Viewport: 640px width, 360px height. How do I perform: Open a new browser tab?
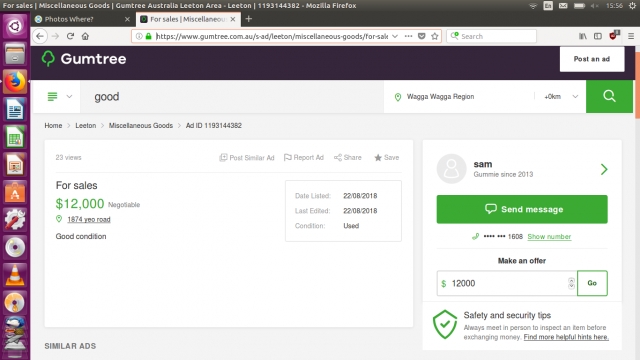tap(249, 19)
